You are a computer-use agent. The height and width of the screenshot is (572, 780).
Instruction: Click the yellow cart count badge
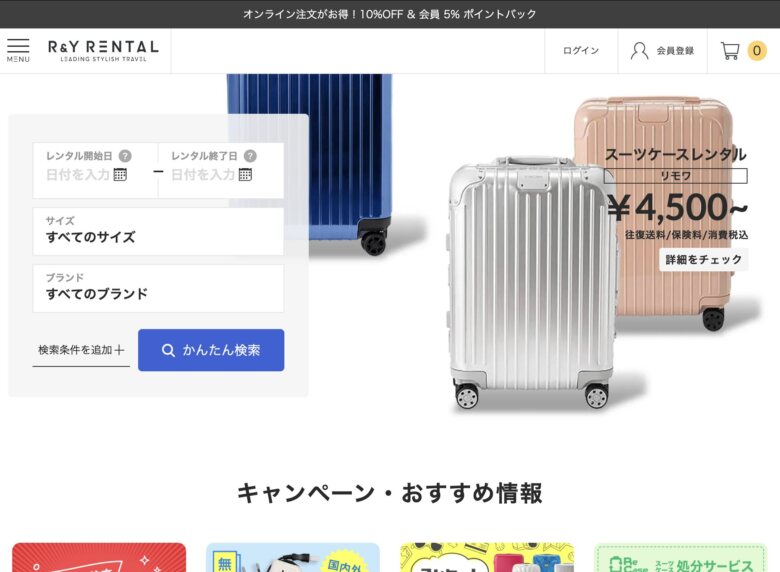[757, 51]
